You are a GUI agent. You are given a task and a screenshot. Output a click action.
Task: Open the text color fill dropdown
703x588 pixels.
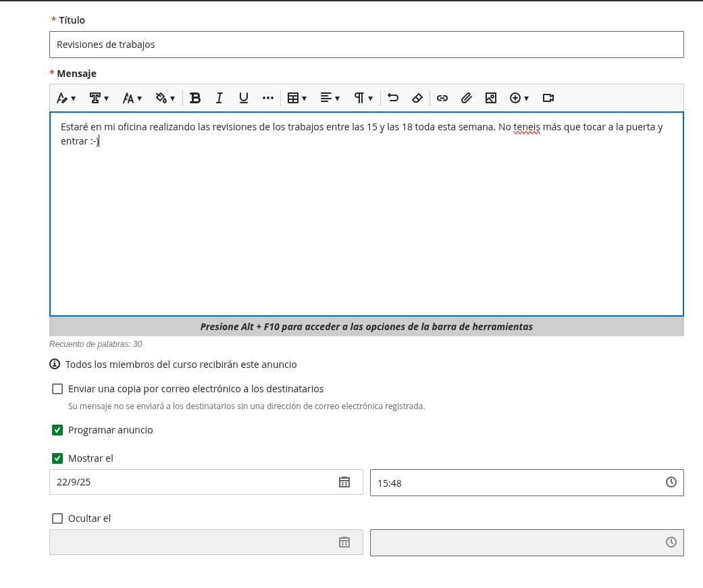(x=165, y=98)
